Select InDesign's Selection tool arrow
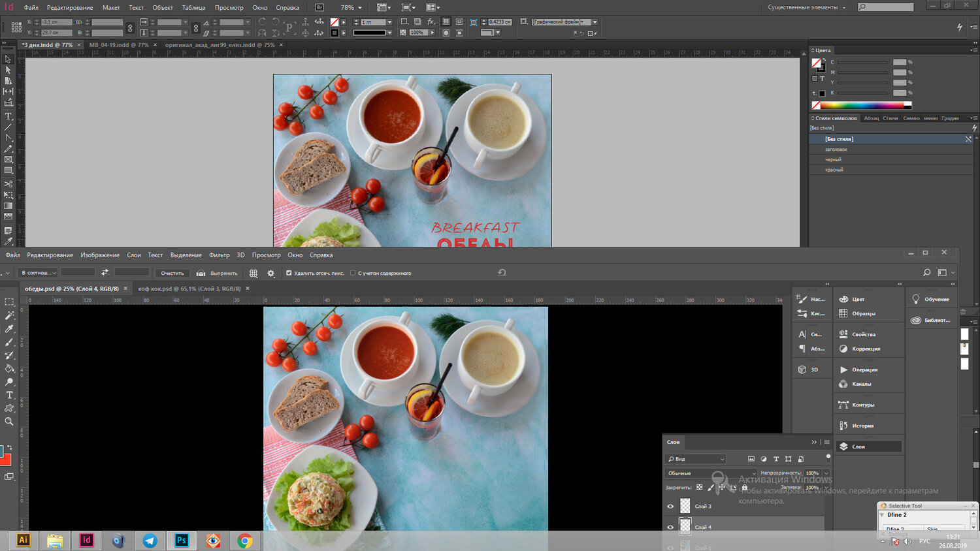 pyautogui.click(x=8, y=59)
